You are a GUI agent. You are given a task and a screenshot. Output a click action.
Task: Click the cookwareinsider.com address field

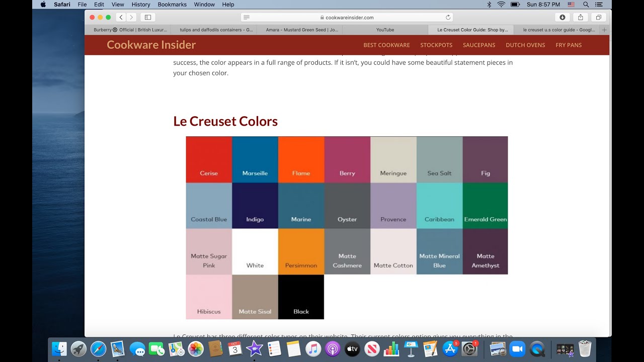coord(347,17)
